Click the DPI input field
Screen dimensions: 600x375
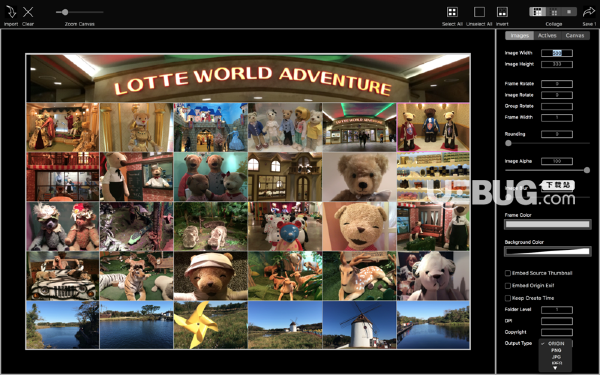click(557, 321)
